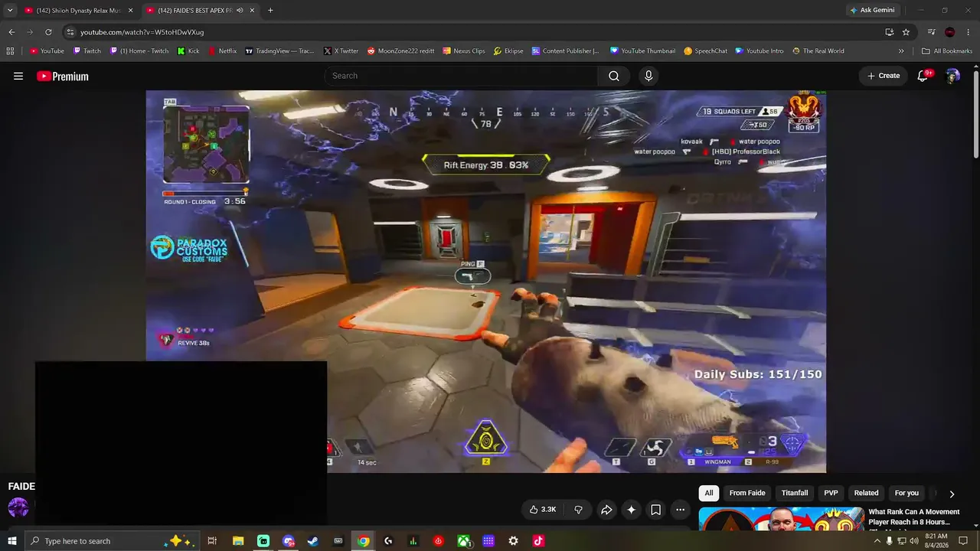
Task: Expand hidden bookmarks with the double chevron
Action: 901,51
